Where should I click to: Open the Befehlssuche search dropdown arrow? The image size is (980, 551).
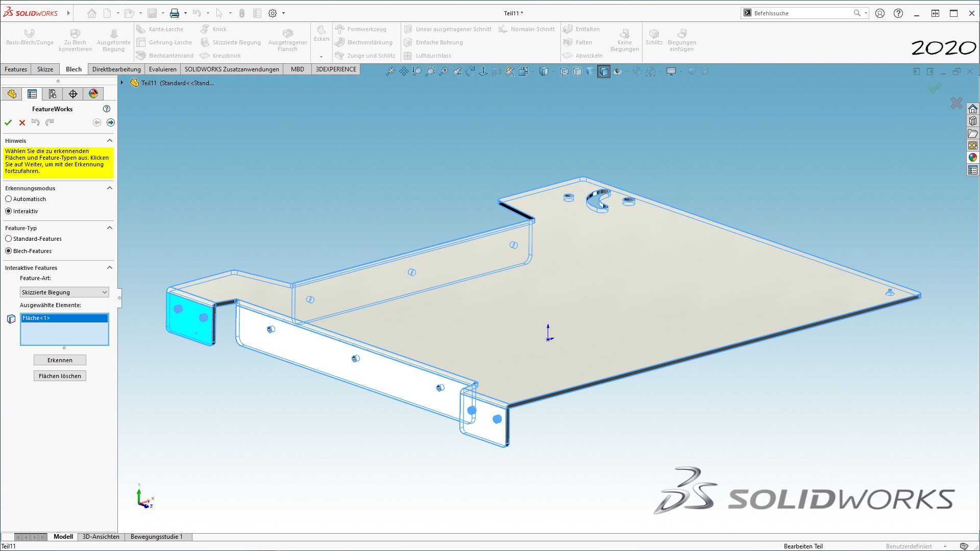click(x=866, y=13)
